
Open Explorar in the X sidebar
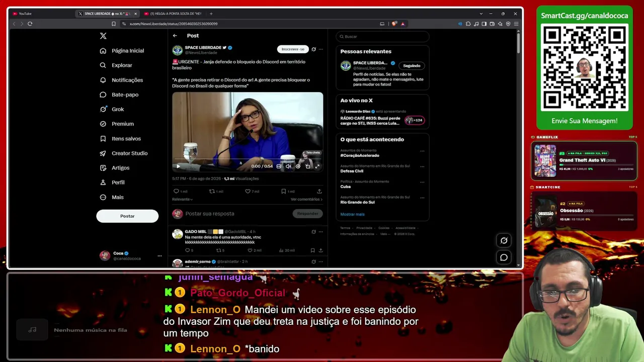116,65
